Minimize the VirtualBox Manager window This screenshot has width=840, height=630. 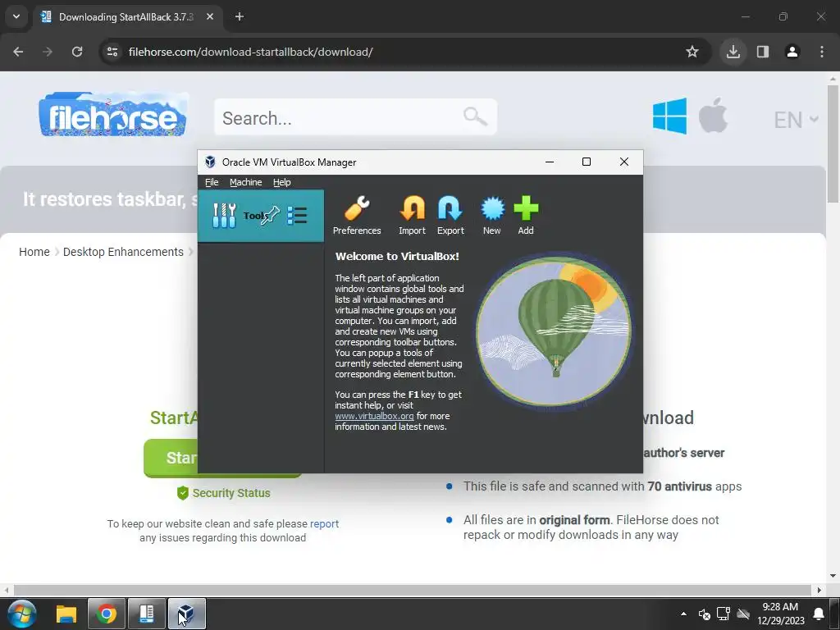pyautogui.click(x=549, y=162)
